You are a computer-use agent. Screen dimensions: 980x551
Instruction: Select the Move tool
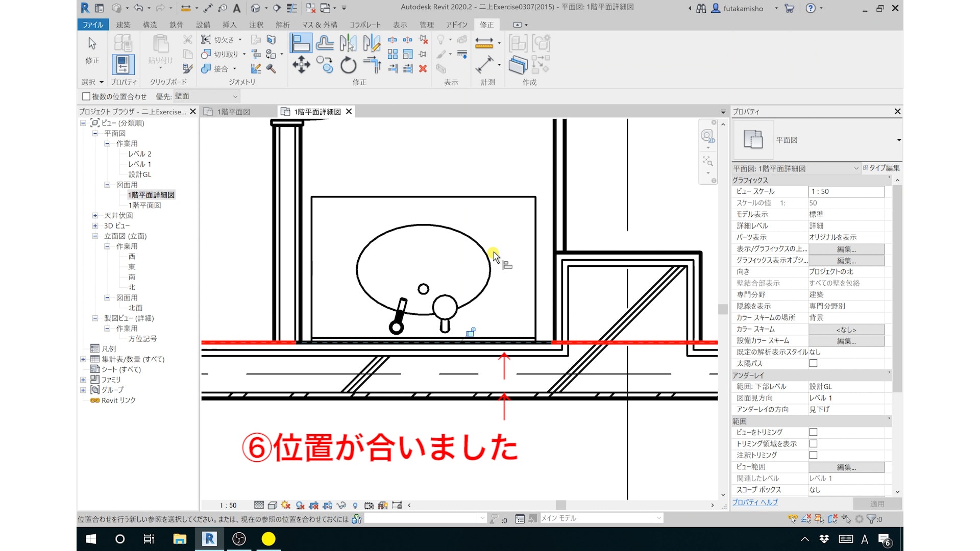pos(301,65)
